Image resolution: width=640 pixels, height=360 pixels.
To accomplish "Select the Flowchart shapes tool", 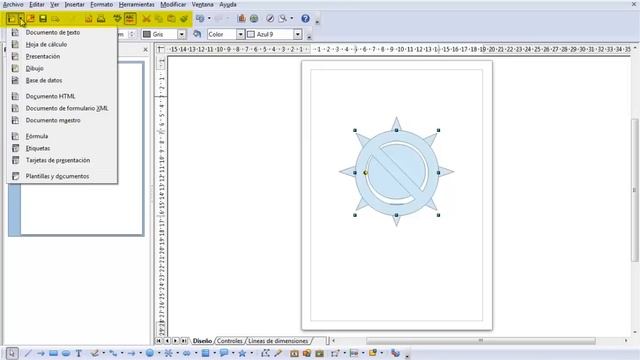I will [x=205, y=353].
